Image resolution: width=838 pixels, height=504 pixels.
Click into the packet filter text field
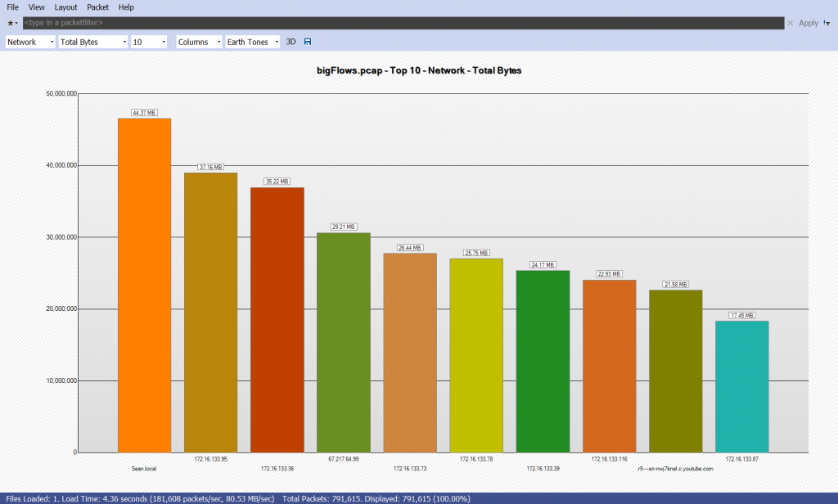tap(401, 23)
